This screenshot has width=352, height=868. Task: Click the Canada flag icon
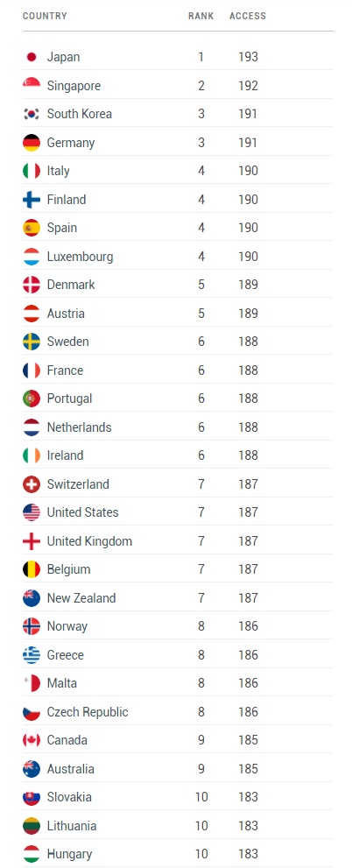tap(32, 740)
